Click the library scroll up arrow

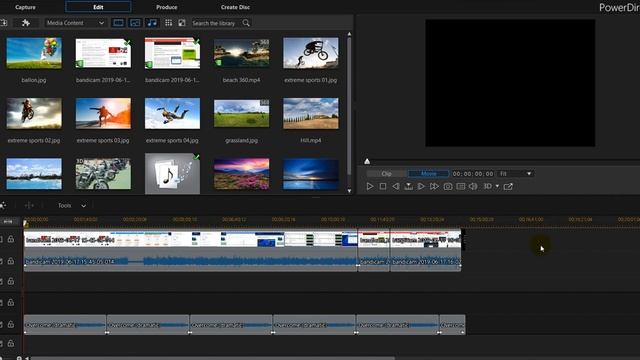click(349, 34)
